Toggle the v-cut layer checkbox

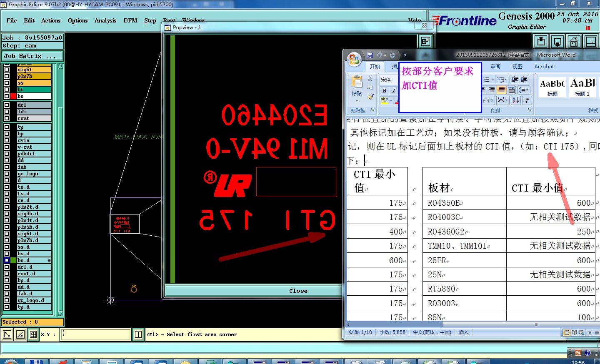[7, 147]
